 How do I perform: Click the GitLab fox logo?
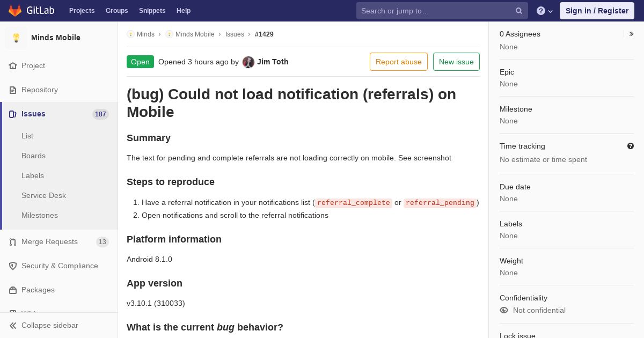[x=15, y=11]
